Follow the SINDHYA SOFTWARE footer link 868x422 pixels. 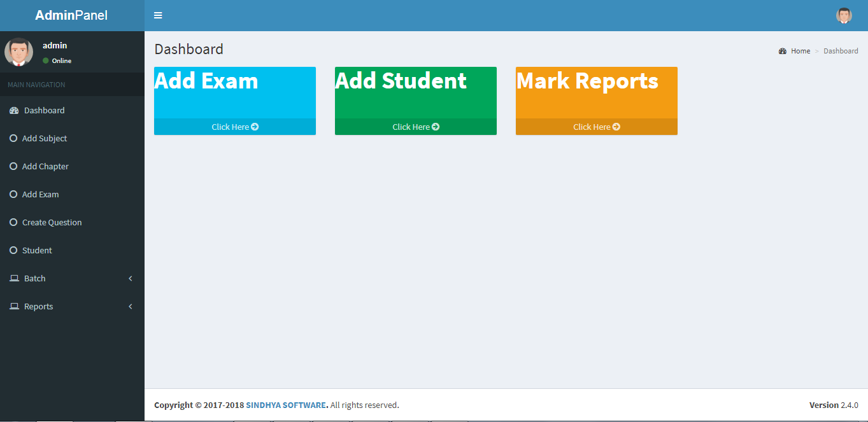287,405
